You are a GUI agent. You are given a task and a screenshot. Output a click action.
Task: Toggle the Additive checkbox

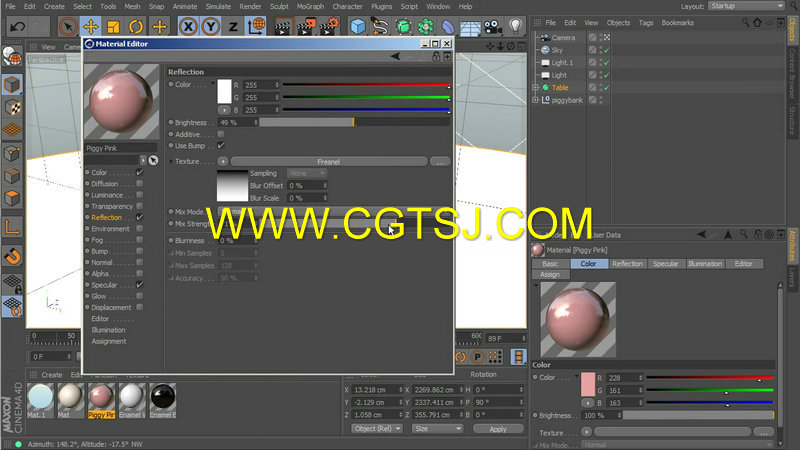click(x=221, y=134)
